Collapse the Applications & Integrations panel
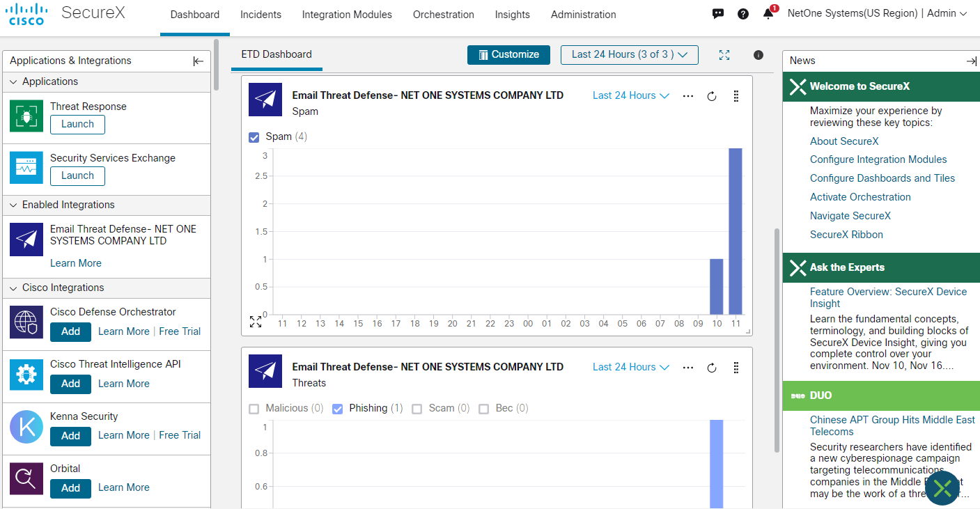980x509 pixels. coord(199,61)
